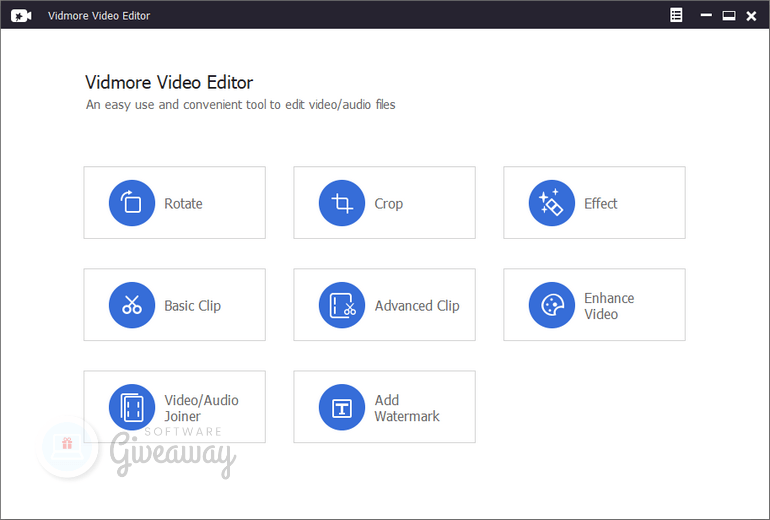
Task: Select the Crop label text
Action: [388, 204]
